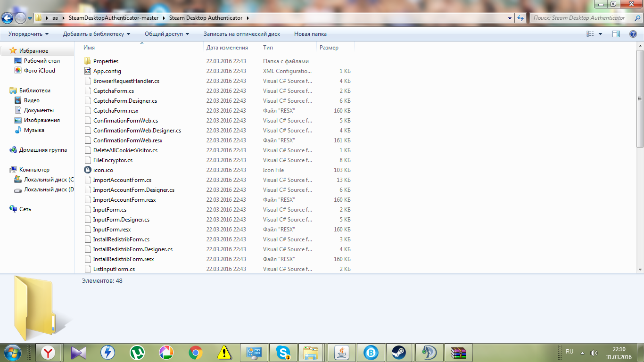Open the WinRAR taskbar icon

click(458, 353)
